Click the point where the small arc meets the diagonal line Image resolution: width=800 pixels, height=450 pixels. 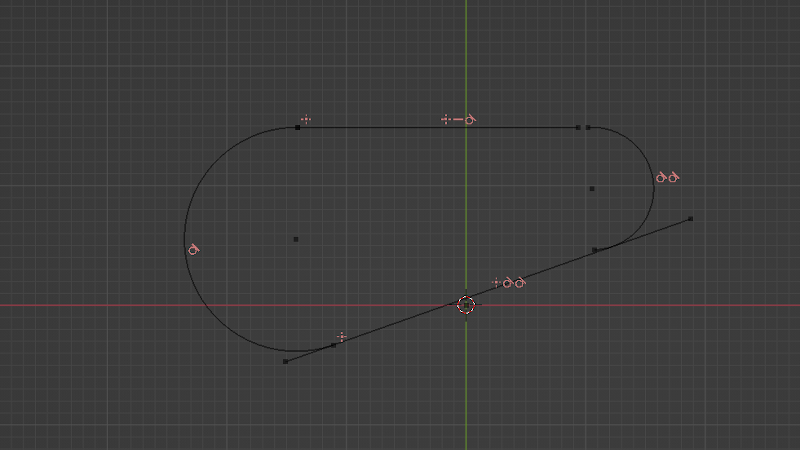point(595,250)
